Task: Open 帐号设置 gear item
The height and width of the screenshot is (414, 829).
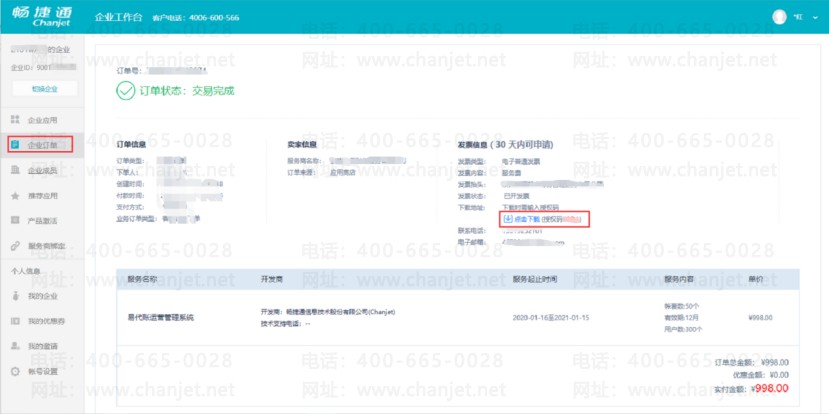Action: [41, 371]
